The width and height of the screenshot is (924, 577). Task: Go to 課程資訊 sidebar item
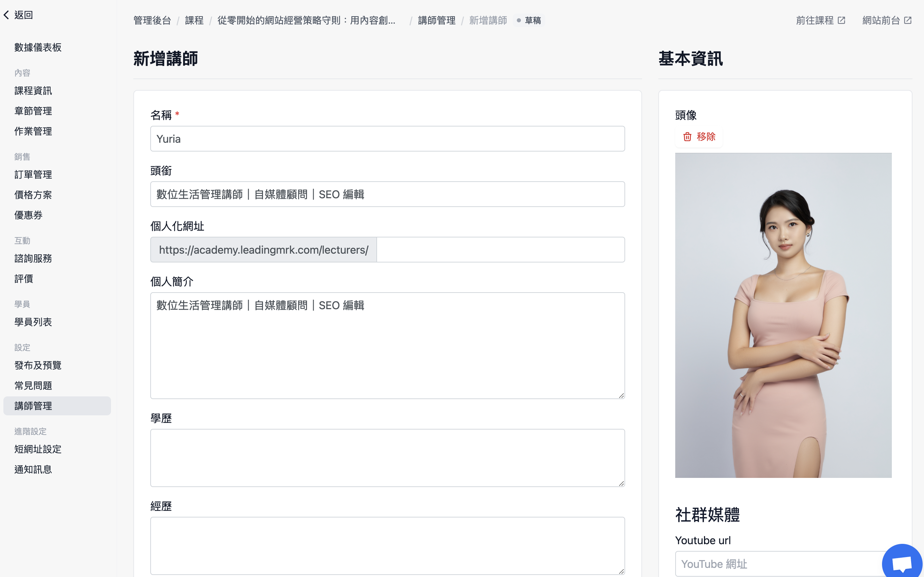point(33,91)
